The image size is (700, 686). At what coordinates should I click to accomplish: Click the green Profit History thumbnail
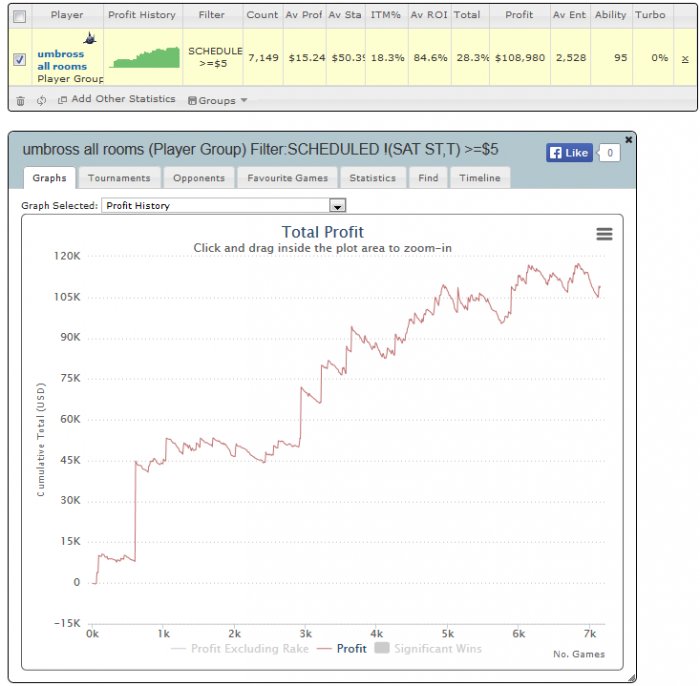(x=145, y=58)
